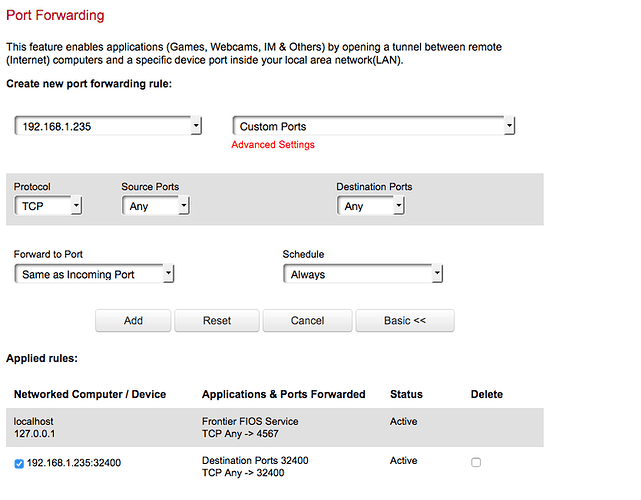Check the Delete box for 32400 rule
641x500 pixels.
476,462
